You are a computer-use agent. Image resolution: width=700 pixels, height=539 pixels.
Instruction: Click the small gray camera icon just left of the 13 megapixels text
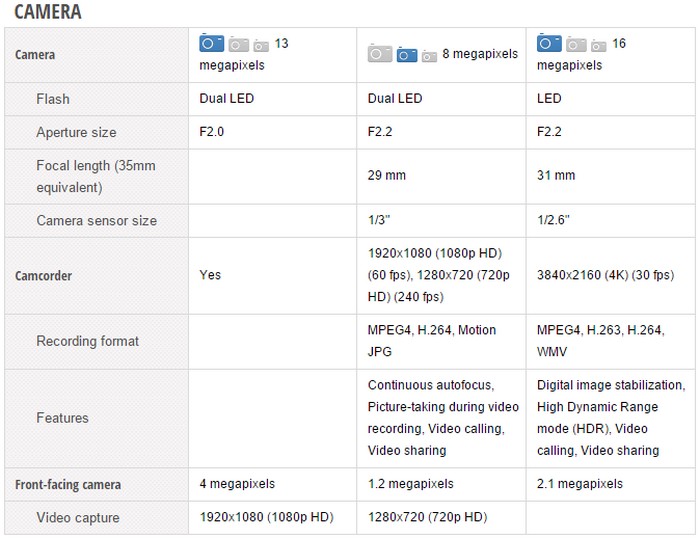261,45
